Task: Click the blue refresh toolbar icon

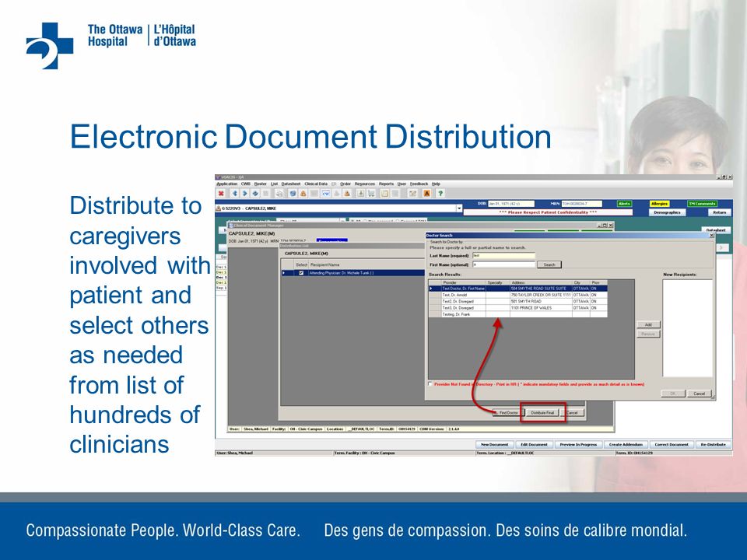Action: (x=255, y=194)
